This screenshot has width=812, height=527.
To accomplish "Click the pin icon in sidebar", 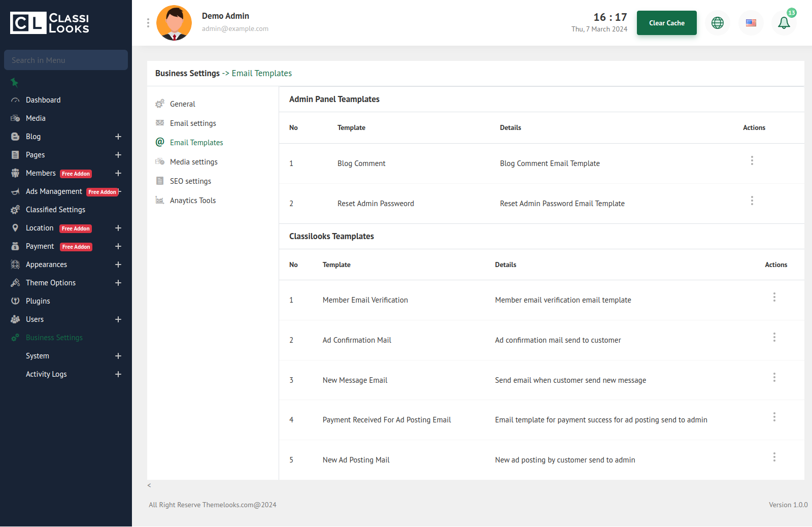I will [x=14, y=82].
